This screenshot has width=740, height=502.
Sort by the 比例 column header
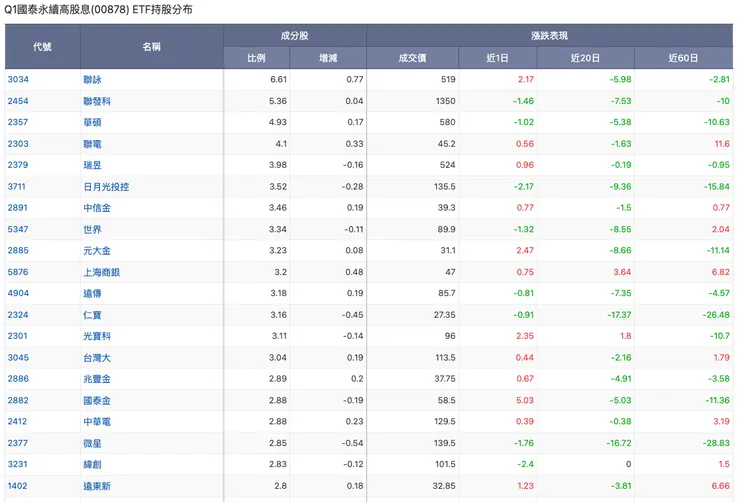coord(256,58)
